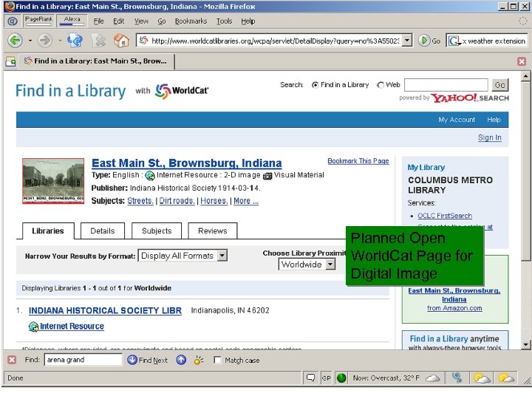Click the from Amazon.com link
Viewport: 532px width, 399px height.
(x=454, y=308)
